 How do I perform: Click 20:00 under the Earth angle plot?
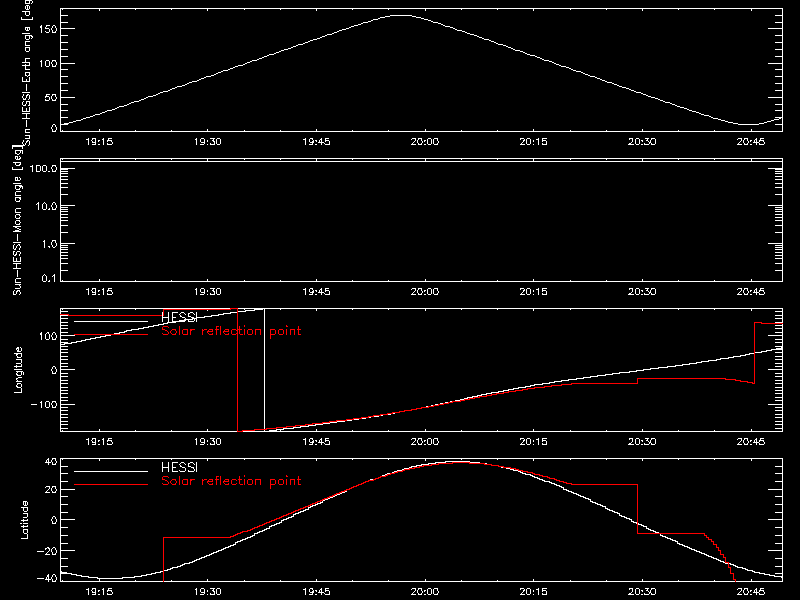(425, 142)
